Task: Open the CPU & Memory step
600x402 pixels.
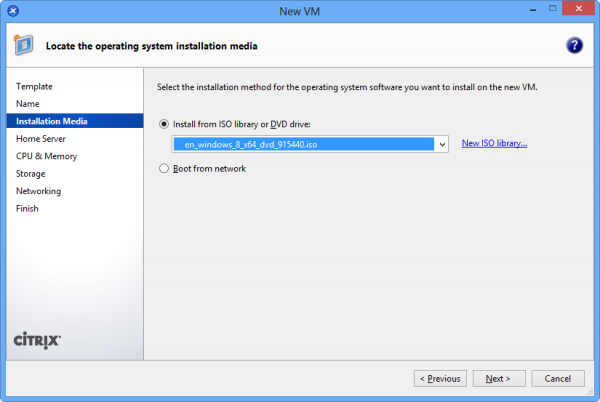Action: (46, 156)
